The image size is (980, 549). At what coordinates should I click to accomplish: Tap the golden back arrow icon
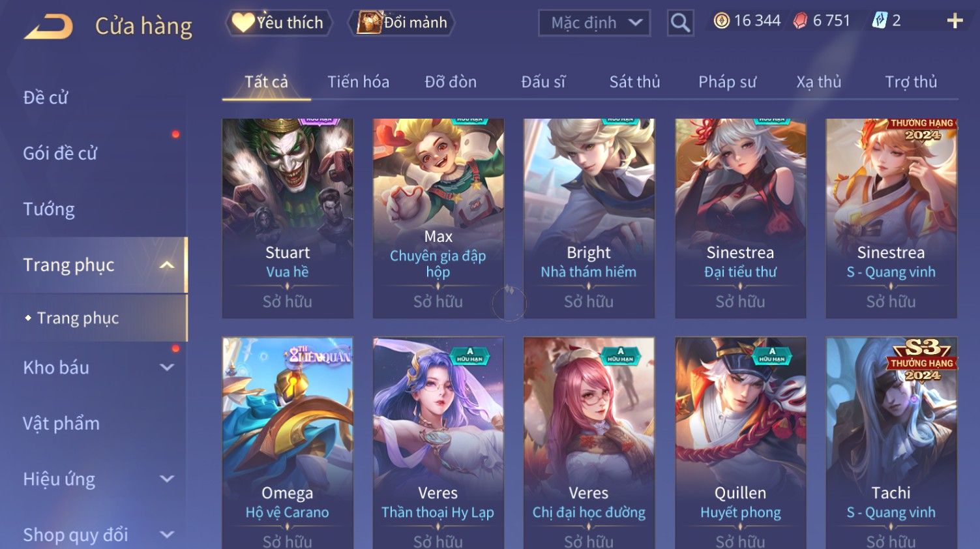click(48, 27)
